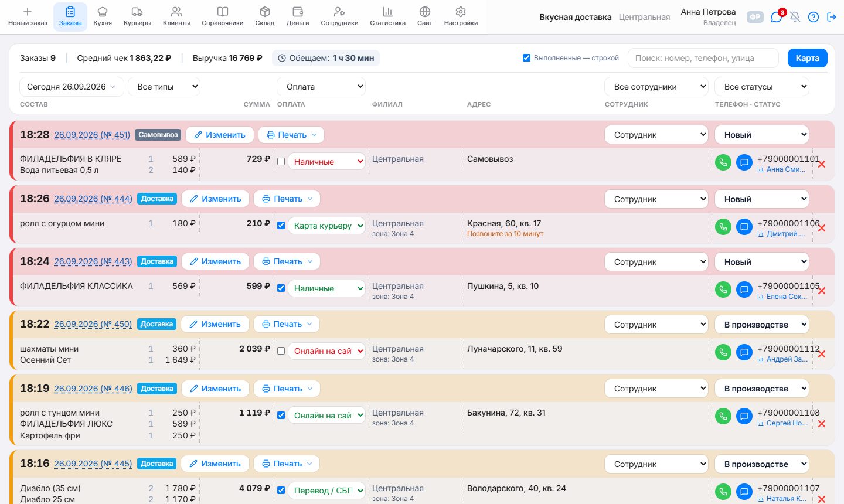Click the chat messages icon with badge
Viewport: 844px width, 504px height.
777,17
